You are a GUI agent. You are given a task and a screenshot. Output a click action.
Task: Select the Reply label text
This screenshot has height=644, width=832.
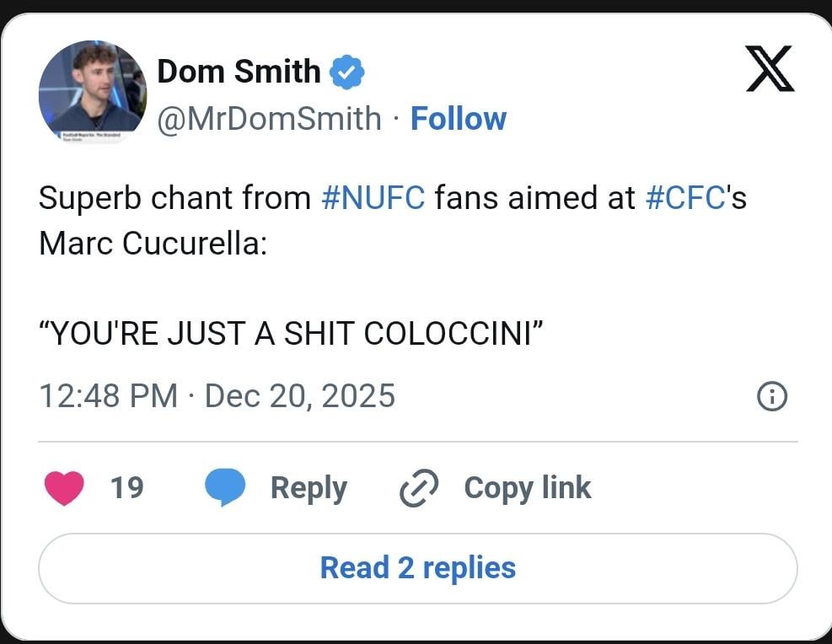(307, 487)
